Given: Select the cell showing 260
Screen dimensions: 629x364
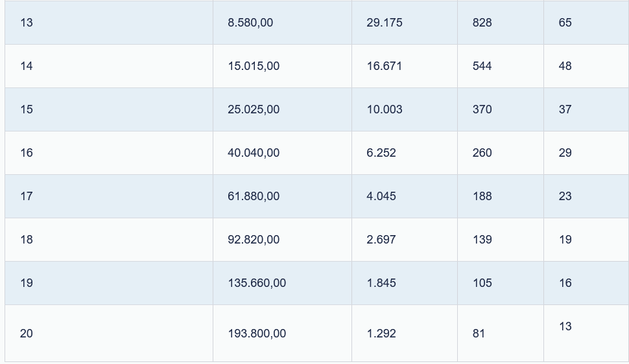Looking at the screenshot, I should 482,153.
